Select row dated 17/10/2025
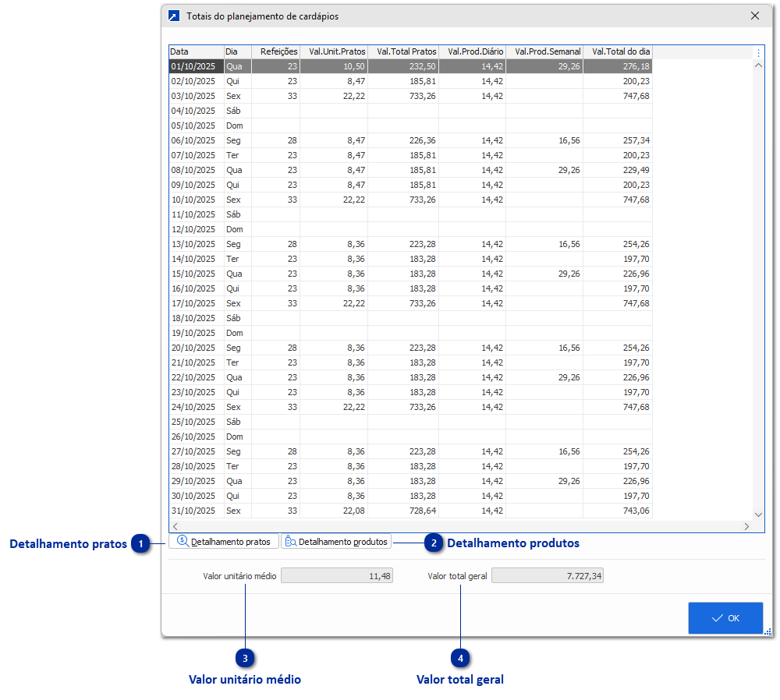Screen dimensions: 780x700 tap(410, 303)
